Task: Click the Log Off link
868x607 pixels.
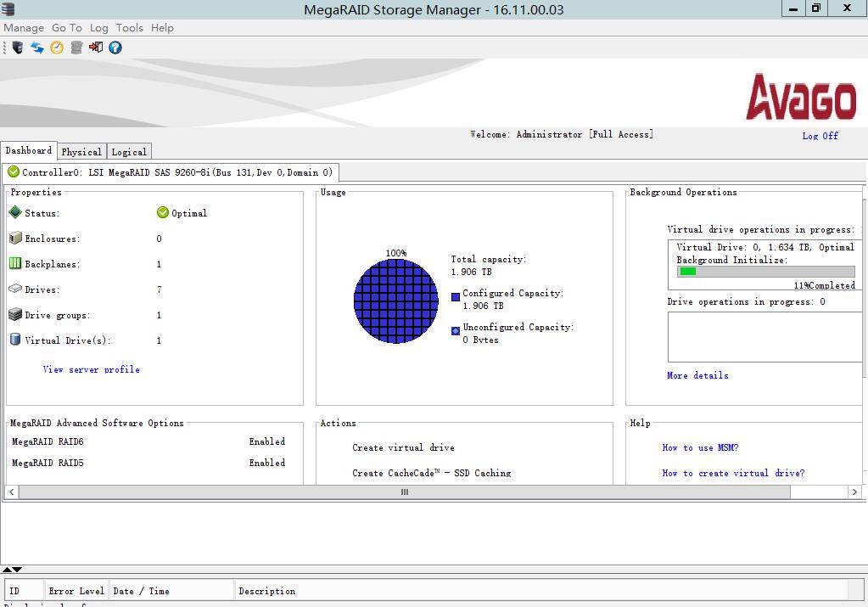Action: coord(820,136)
